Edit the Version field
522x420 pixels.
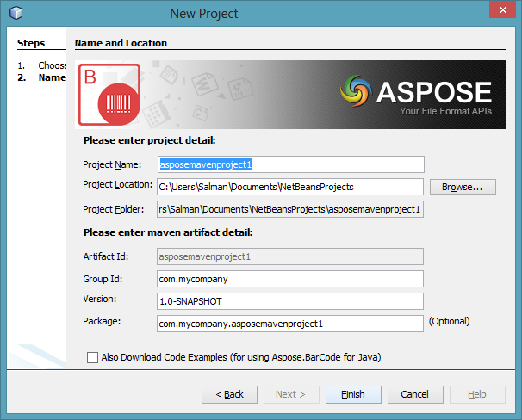point(290,301)
